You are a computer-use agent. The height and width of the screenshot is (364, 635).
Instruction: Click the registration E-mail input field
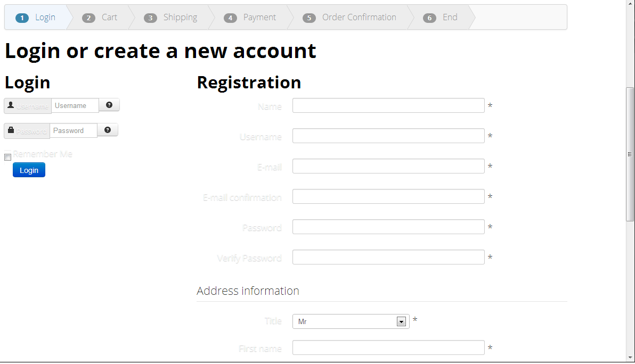pyautogui.click(x=388, y=167)
